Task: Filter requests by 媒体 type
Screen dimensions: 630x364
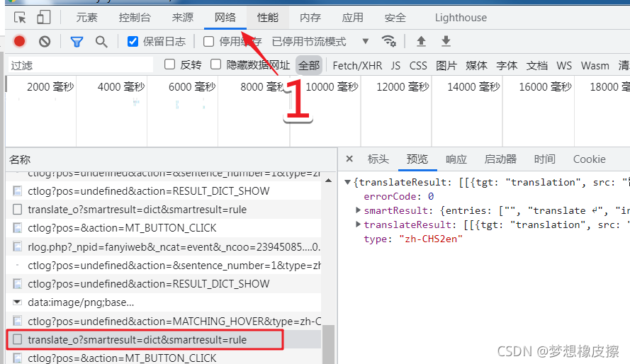Action: pyautogui.click(x=476, y=65)
